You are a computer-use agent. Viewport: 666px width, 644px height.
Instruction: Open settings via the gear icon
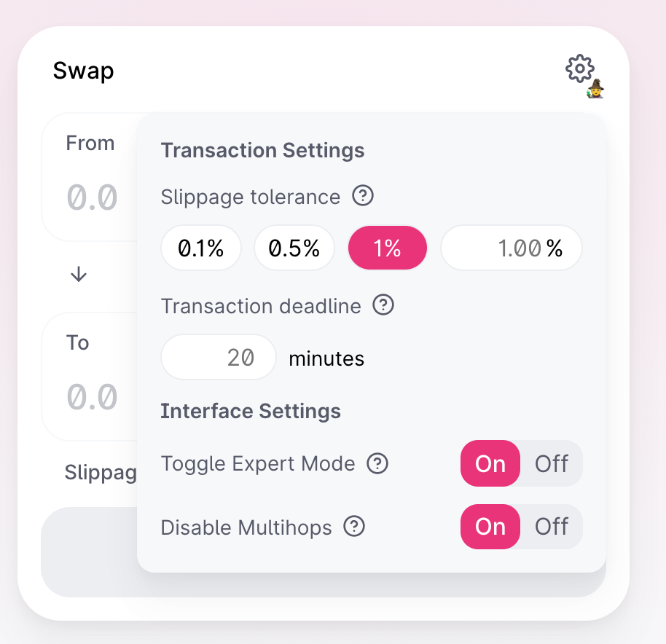pyautogui.click(x=580, y=68)
